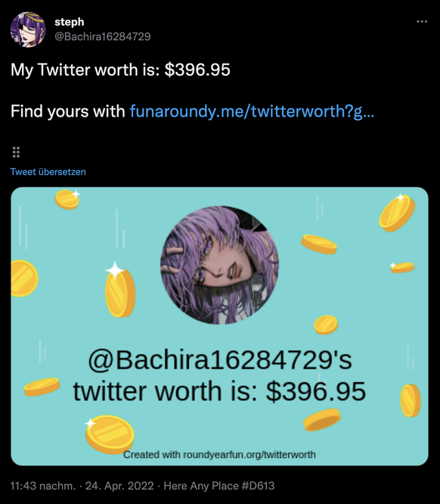Open the display name steph
This screenshot has width=440, height=504.
70,22
